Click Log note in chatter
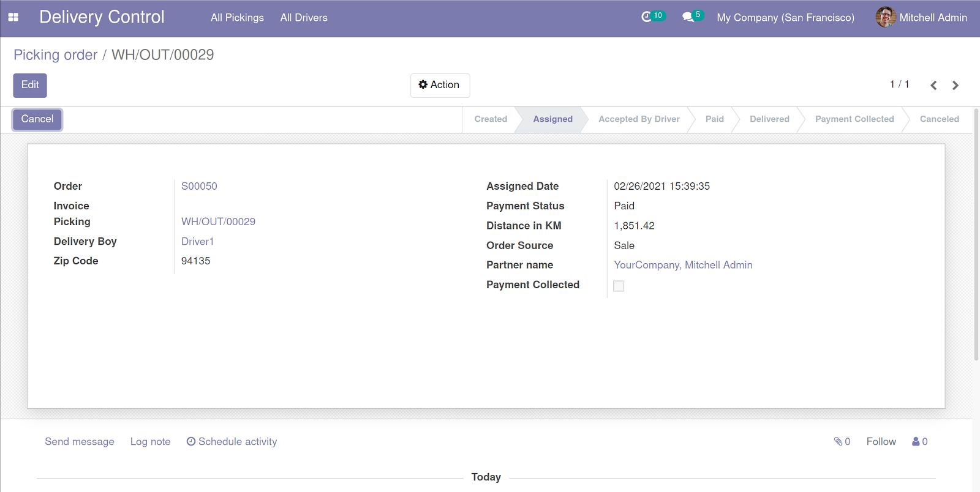The width and height of the screenshot is (980, 492). [x=150, y=442]
